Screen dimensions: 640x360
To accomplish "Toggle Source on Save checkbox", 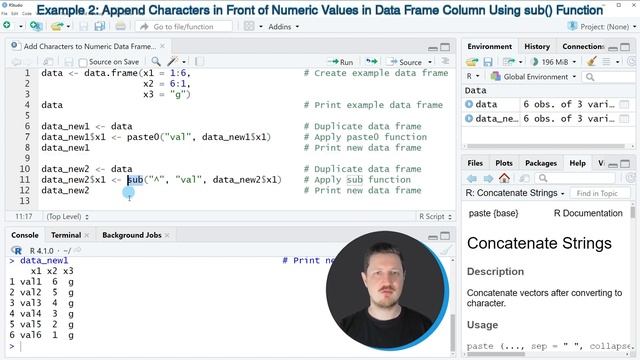I will pyautogui.click(x=83, y=62).
